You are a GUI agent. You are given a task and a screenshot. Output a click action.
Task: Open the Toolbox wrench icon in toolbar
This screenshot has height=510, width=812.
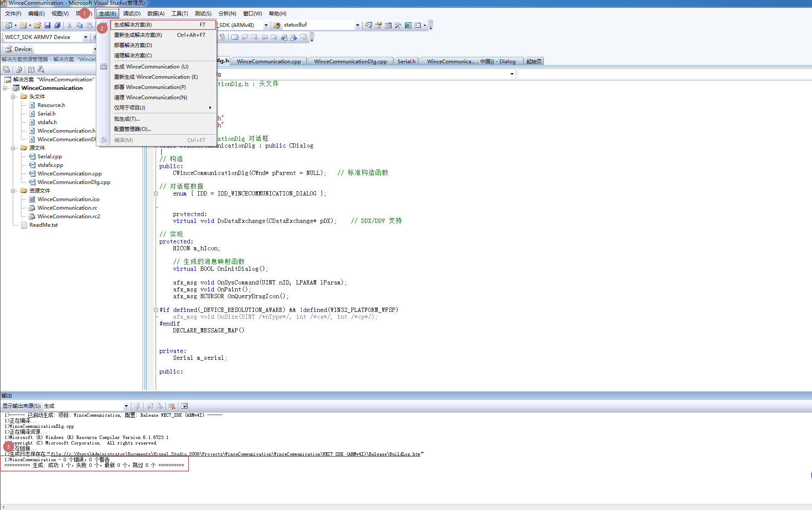398,25
